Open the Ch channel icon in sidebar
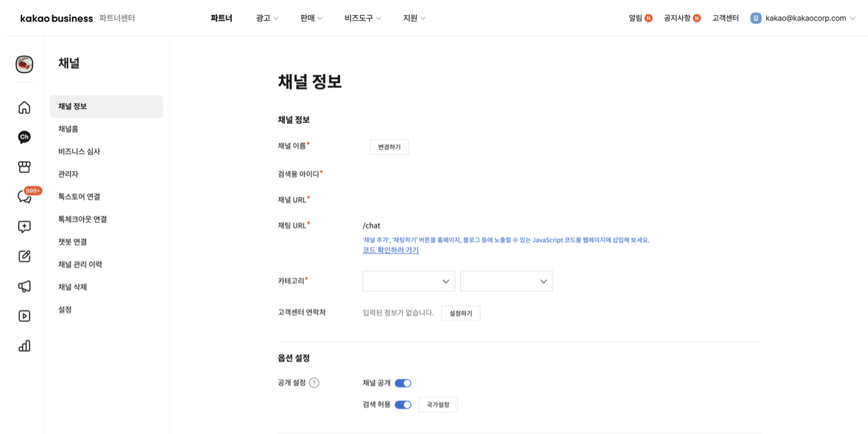The image size is (868, 434). tap(24, 137)
